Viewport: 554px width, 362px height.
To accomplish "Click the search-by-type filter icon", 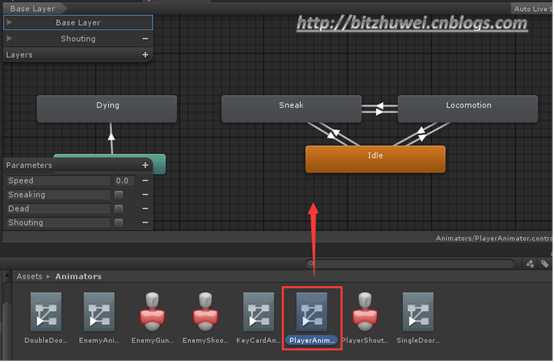I will (x=530, y=264).
